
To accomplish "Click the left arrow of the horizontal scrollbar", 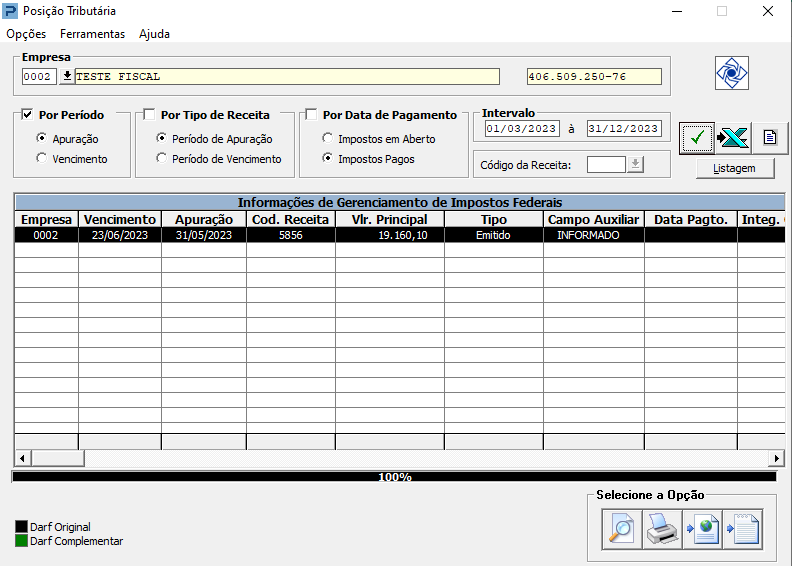I will pyautogui.click(x=22, y=458).
